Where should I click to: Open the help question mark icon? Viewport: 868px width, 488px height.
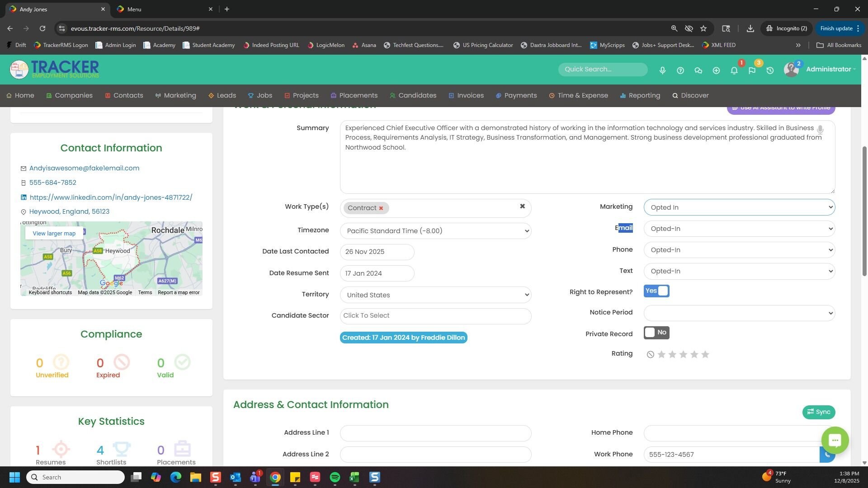tap(680, 70)
